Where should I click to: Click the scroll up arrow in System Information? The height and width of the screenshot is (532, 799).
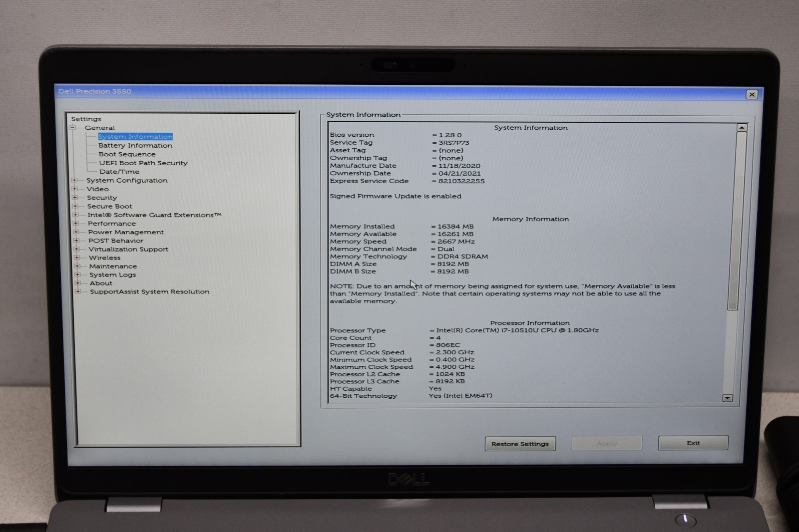tap(742, 128)
